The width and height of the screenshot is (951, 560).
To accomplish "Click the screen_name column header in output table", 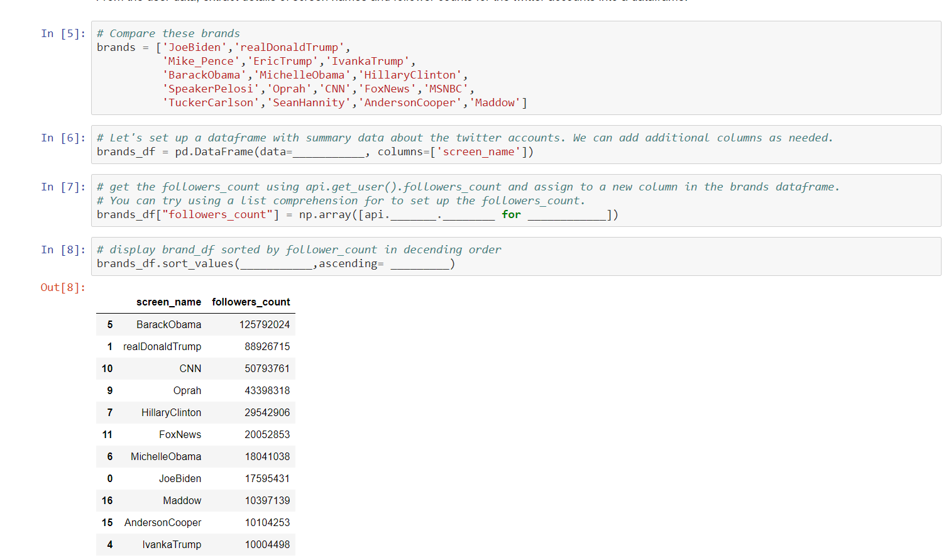I will click(168, 302).
